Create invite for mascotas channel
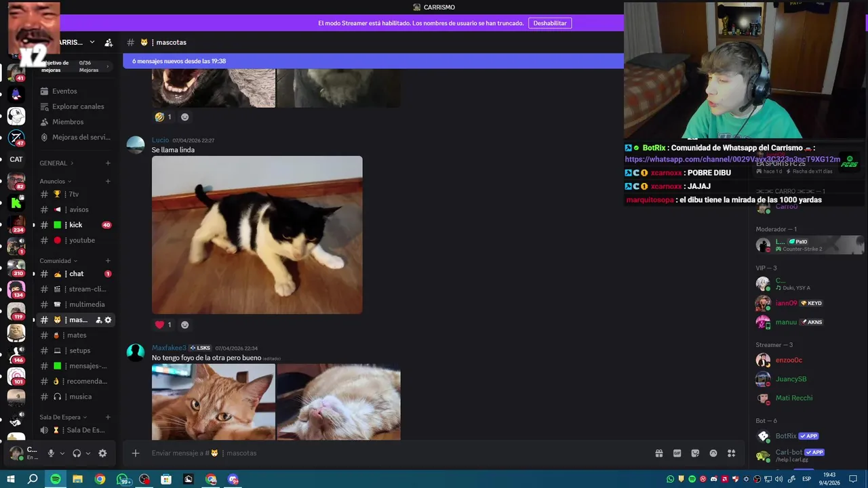This screenshot has width=868, height=488. pos(98,320)
